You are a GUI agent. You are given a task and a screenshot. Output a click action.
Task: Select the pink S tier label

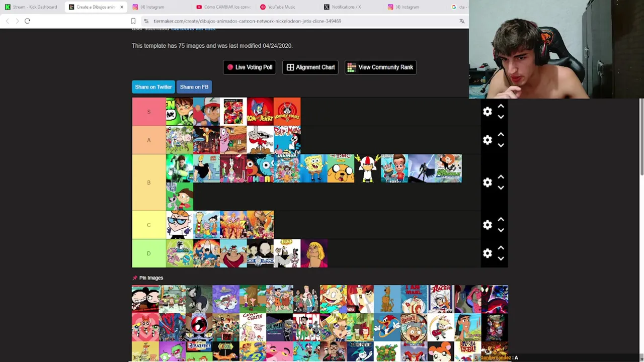148,112
